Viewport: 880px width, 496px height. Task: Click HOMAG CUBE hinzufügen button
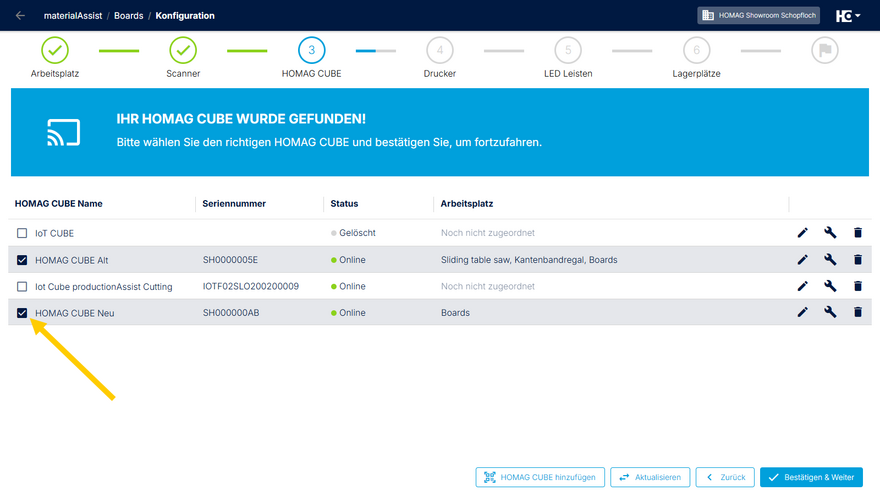(540, 477)
